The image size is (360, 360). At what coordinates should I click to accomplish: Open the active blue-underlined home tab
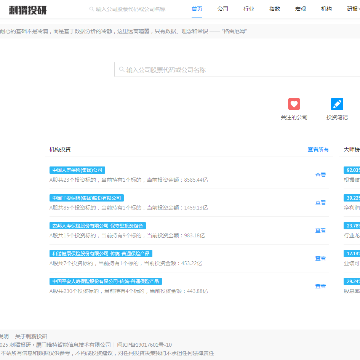coord(197,9)
